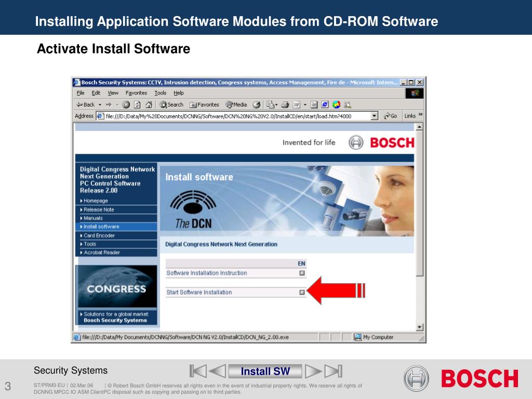
Task: Click the Bosch logo in slide footer
Action: click(x=461, y=378)
